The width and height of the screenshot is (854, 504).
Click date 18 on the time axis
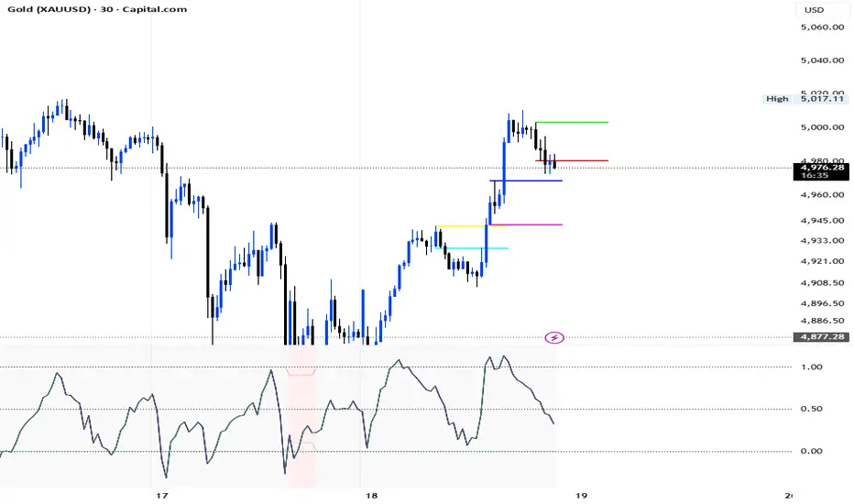click(x=371, y=495)
